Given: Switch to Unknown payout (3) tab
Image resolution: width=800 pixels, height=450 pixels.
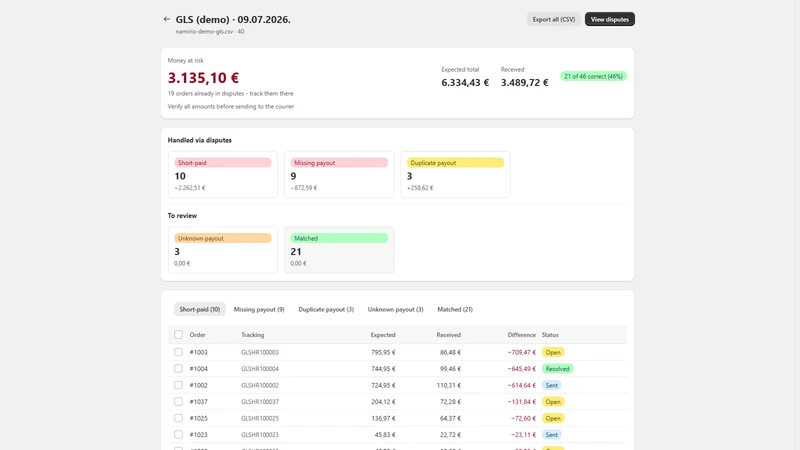Looking at the screenshot, I should pyautogui.click(x=395, y=309).
